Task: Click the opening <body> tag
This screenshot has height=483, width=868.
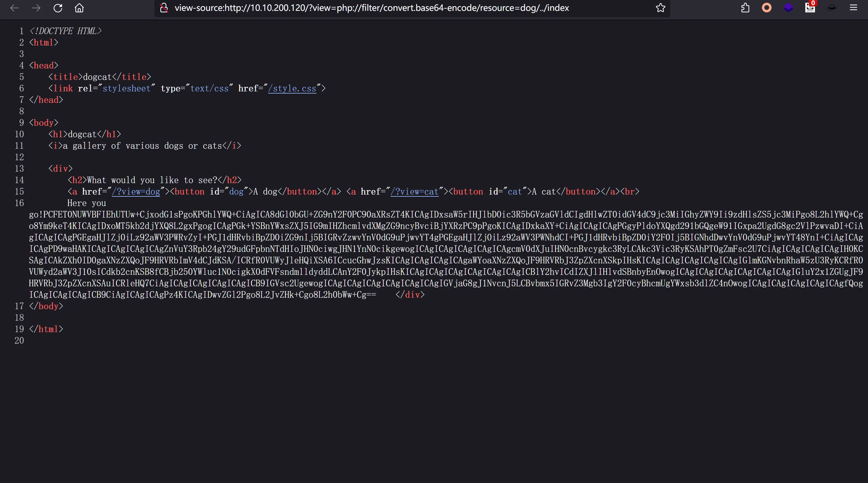Action: pyautogui.click(x=43, y=123)
